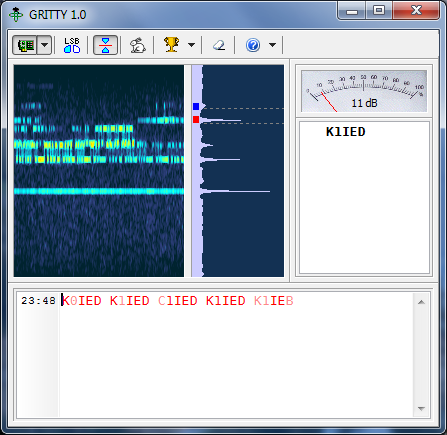Click the rabbit fast mode icon
This screenshot has height=435, width=447.
pyautogui.click(x=138, y=45)
